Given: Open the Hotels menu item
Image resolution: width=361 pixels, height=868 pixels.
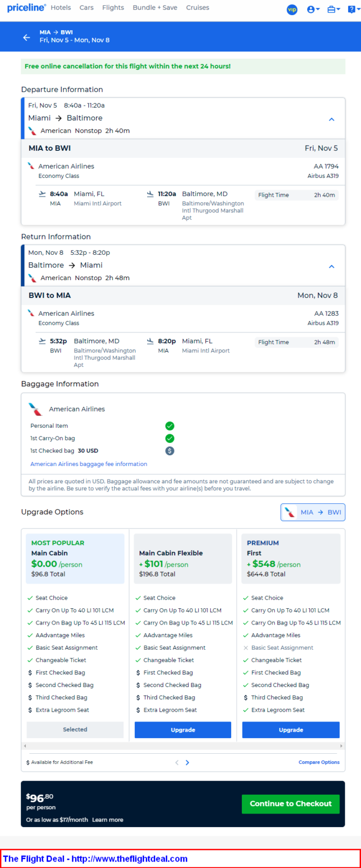Looking at the screenshot, I should tap(61, 8).
